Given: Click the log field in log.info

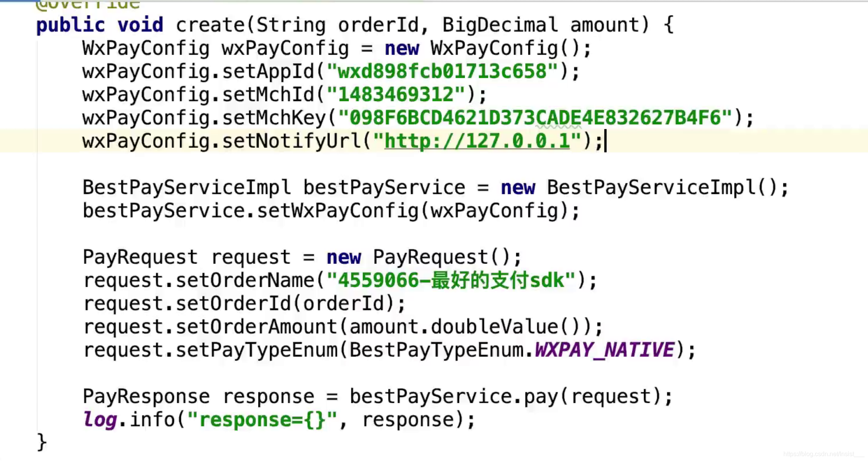Looking at the screenshot, I should pos(100,420).
